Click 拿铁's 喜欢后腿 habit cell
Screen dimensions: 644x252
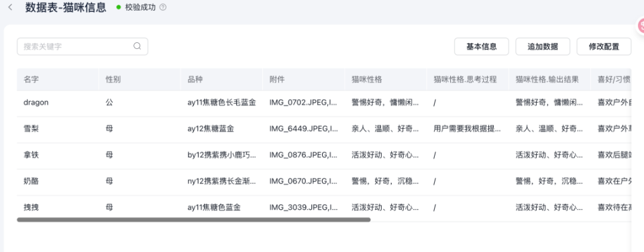coord(611,155)
